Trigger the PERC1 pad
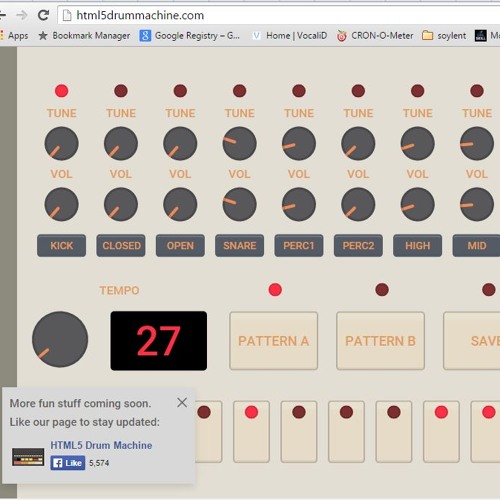 tap(299, 246)
